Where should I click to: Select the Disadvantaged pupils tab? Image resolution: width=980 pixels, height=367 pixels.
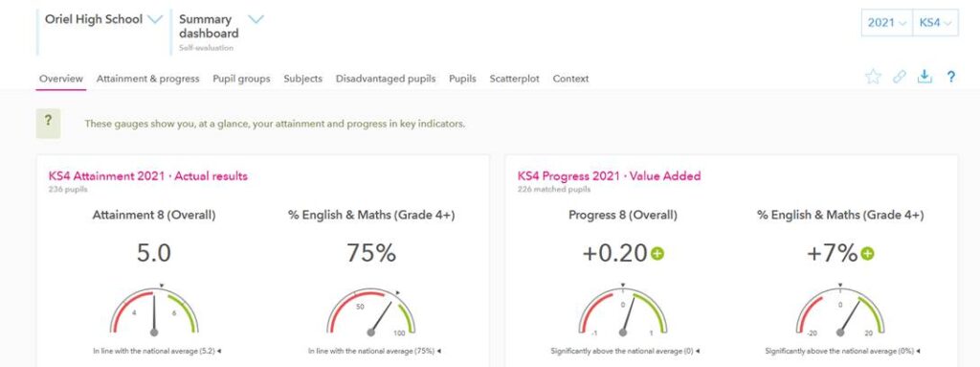point(386,79)
